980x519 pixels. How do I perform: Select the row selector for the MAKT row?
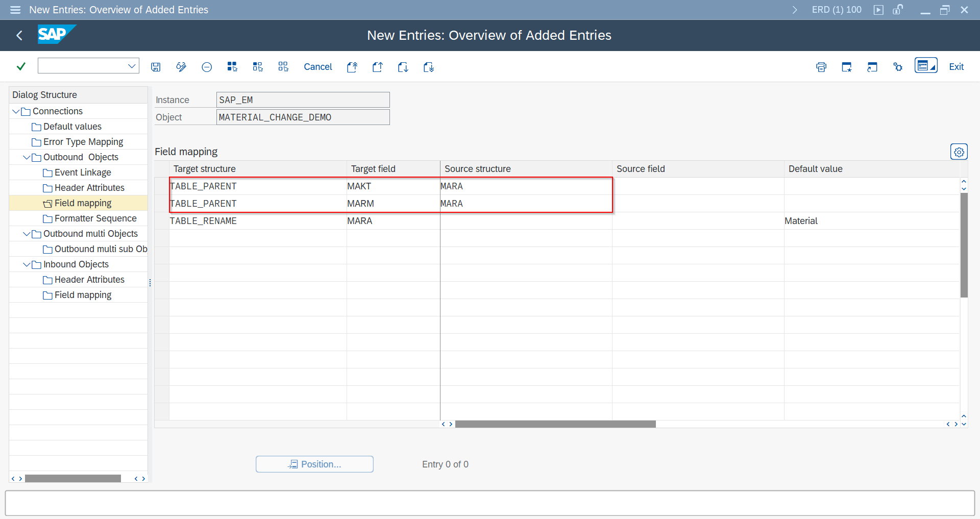(x=162, y=186)
